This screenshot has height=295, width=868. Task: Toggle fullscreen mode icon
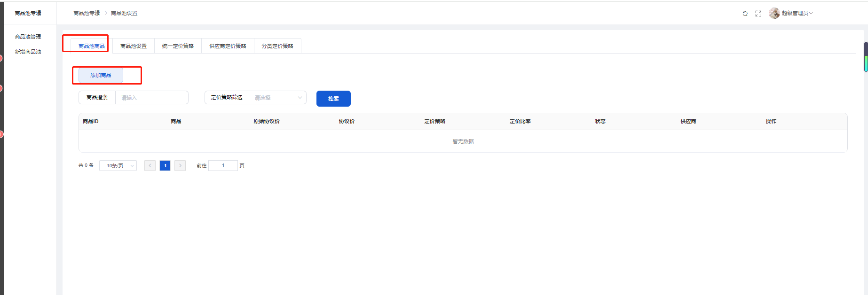[758, 14]
